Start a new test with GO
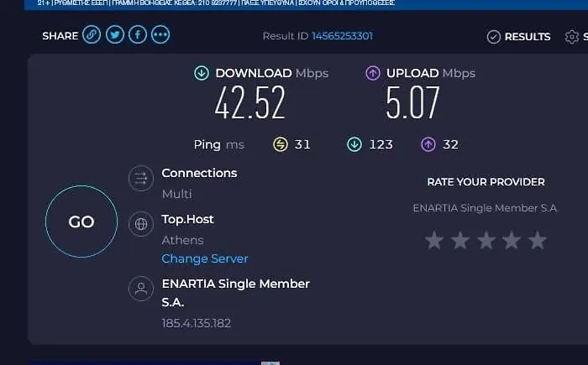The image size is (588, 365). 81,222
